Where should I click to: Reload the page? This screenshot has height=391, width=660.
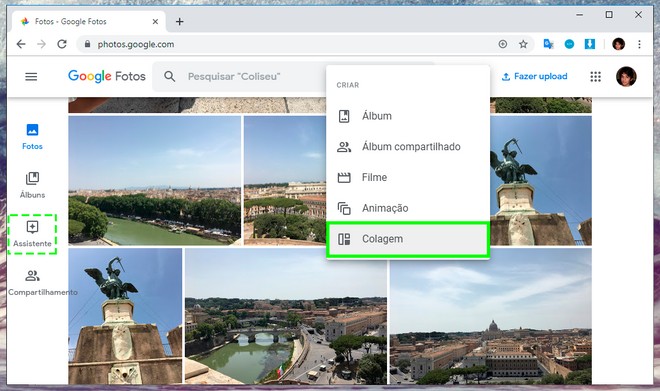(x=62, y=44)
